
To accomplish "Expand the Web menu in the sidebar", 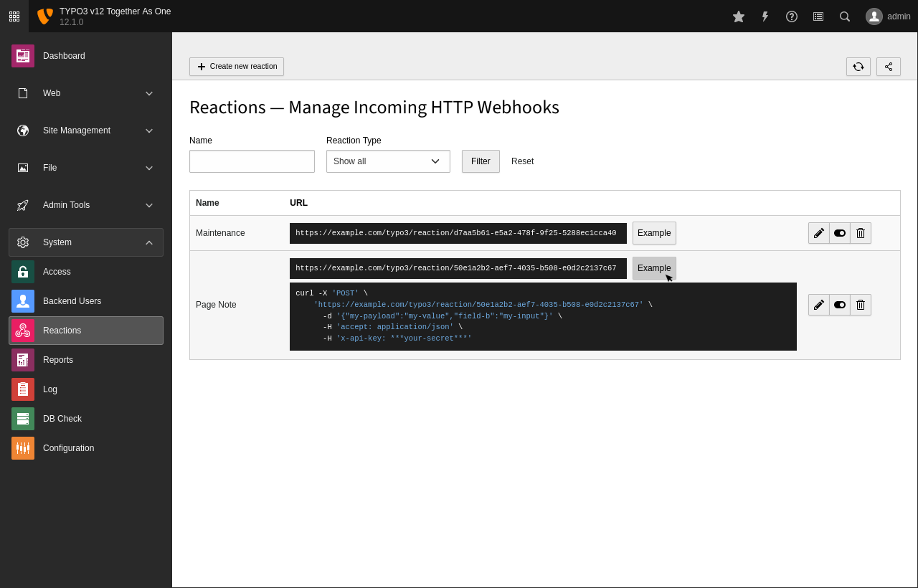I will tap(86, 93).
